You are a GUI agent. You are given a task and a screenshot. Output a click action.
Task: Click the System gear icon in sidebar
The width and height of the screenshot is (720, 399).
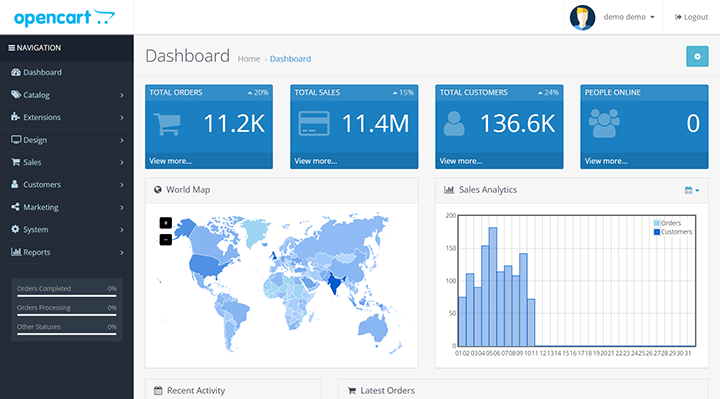pyautogui.click(x=16, y=229)
